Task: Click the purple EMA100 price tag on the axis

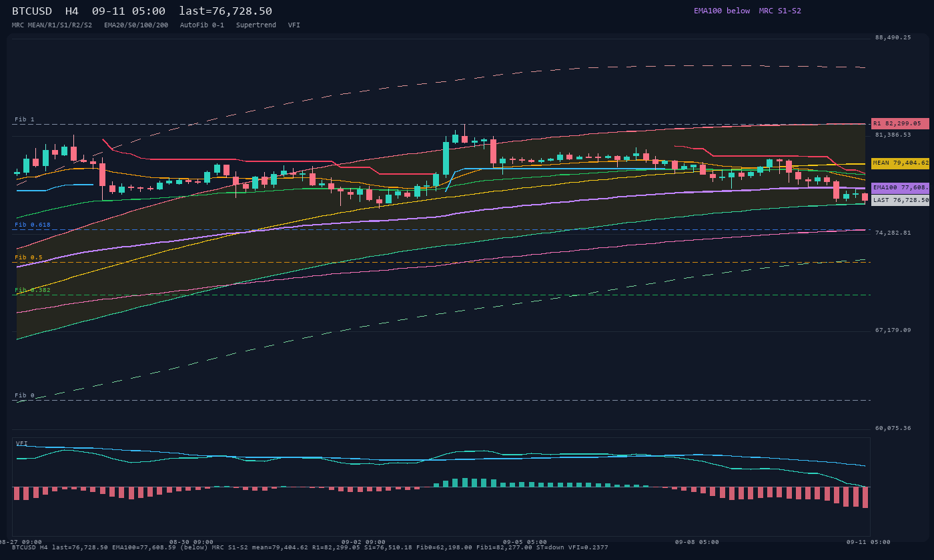Action: pyautogui.click(x=900, y=188)
